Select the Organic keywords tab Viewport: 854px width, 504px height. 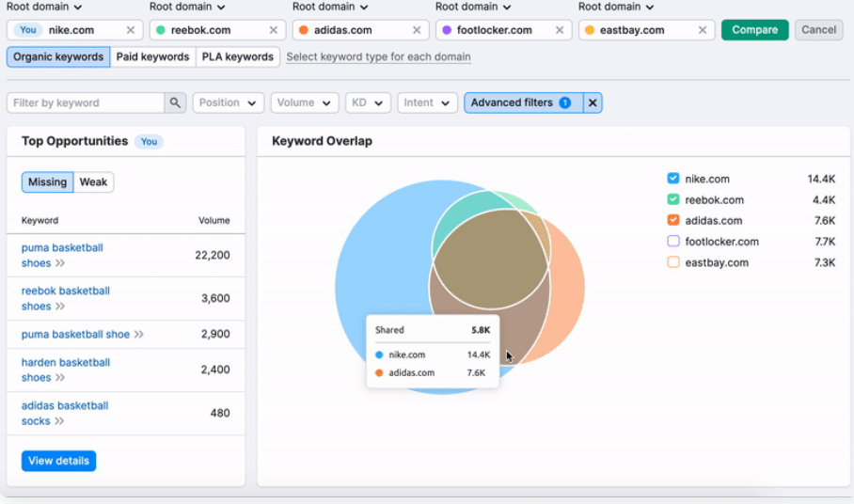[x=58, y=57]
